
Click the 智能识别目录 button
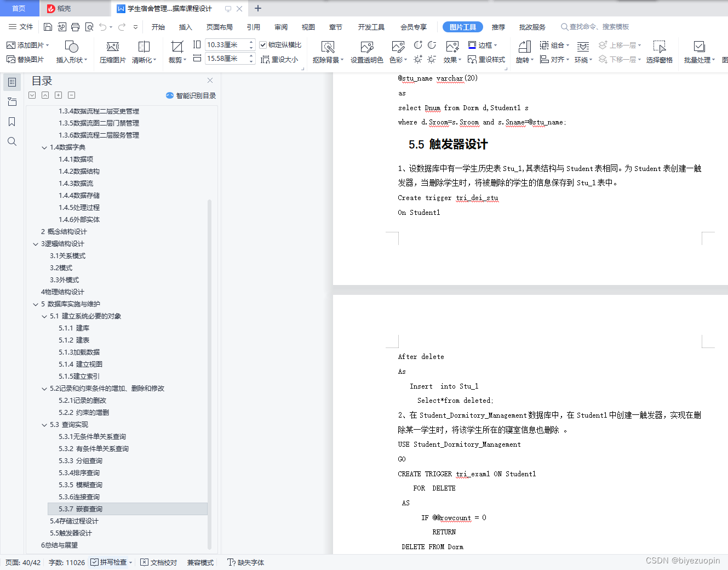(191, 95)
